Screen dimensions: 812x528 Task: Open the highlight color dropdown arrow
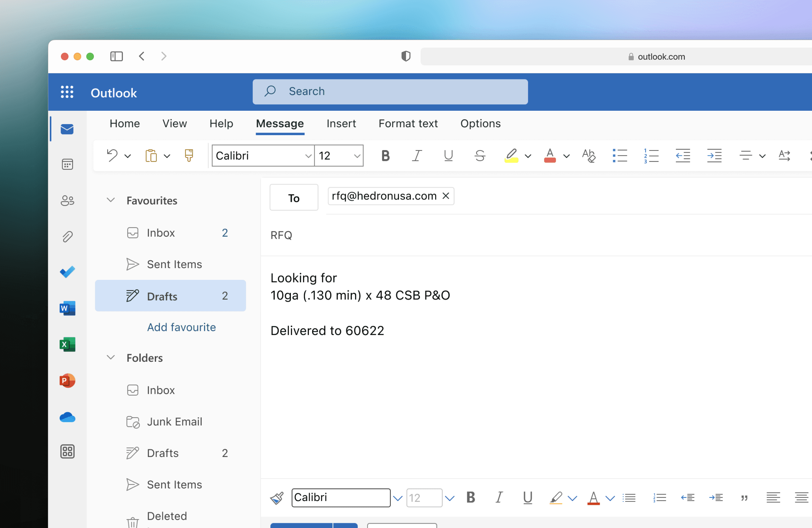click(x=528, y=156)
